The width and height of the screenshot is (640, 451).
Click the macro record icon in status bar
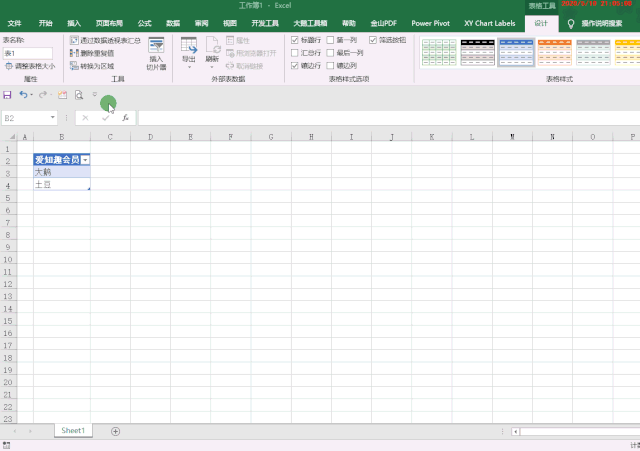(7, 445)
